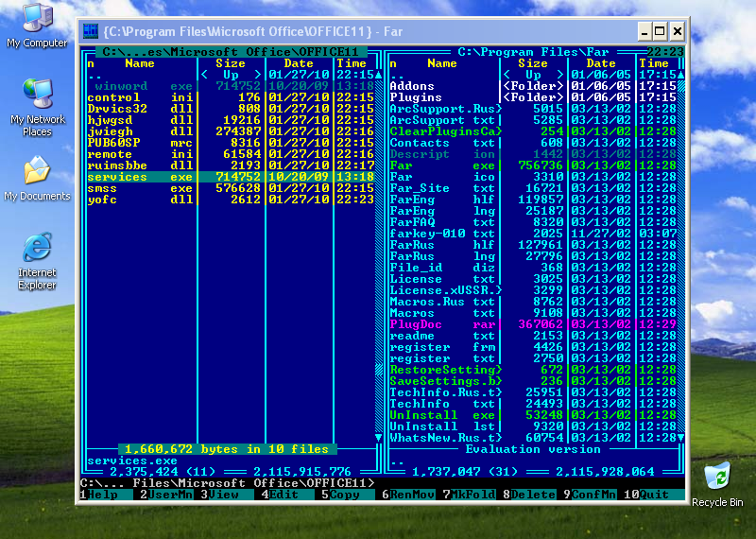
Task: Click 6 RenMov in the key bar
Action: tap(408, 495)
